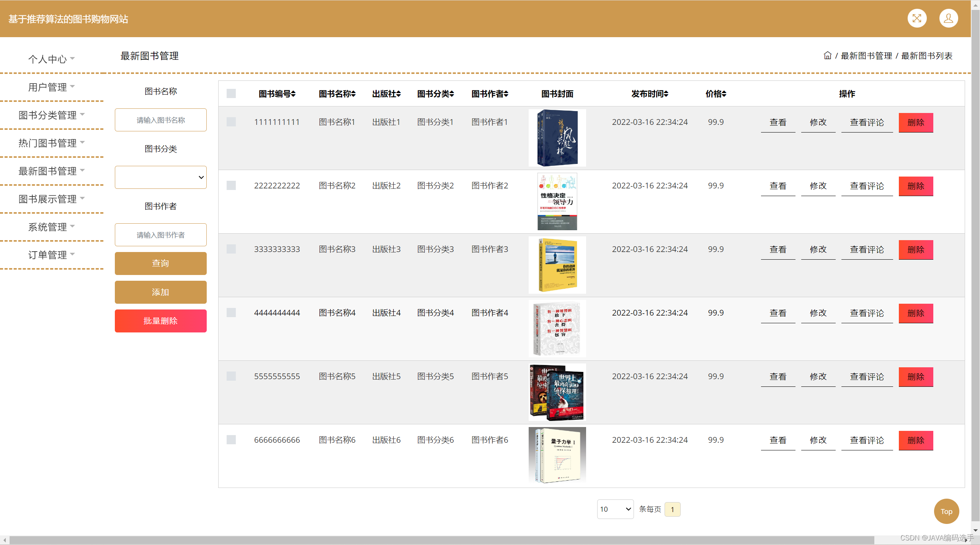Check the row for 4444444444

(231, 313)
